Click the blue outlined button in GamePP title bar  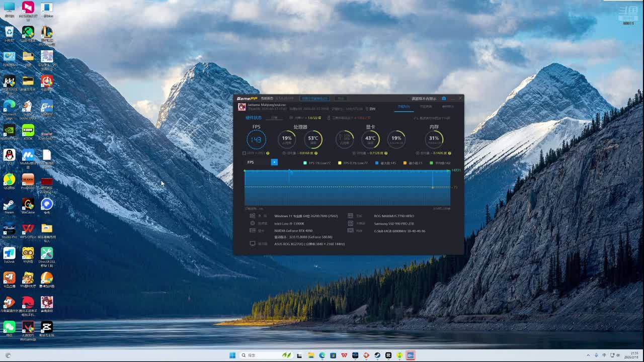click(314, 99)
